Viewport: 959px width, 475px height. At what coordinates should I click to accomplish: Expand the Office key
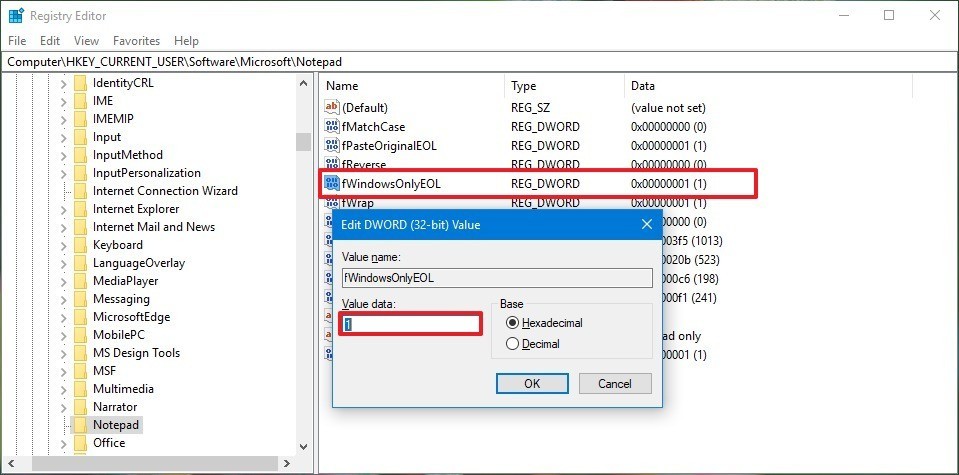click(x=63, y=443)
